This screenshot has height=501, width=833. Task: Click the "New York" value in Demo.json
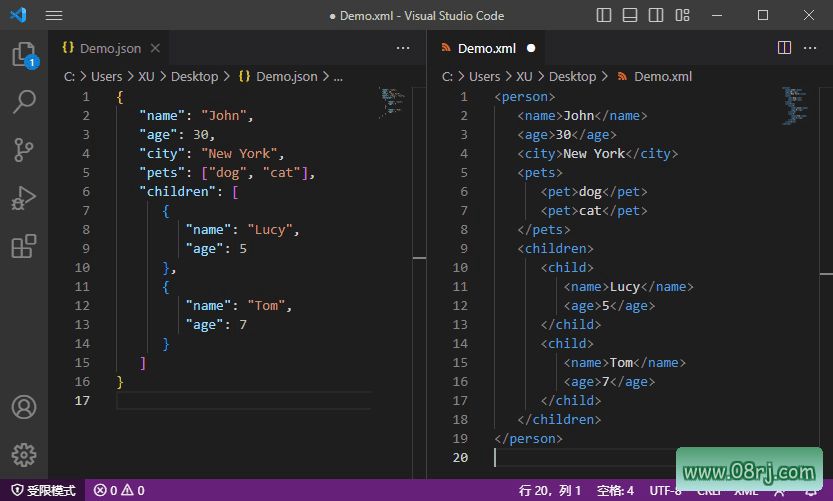239,154
